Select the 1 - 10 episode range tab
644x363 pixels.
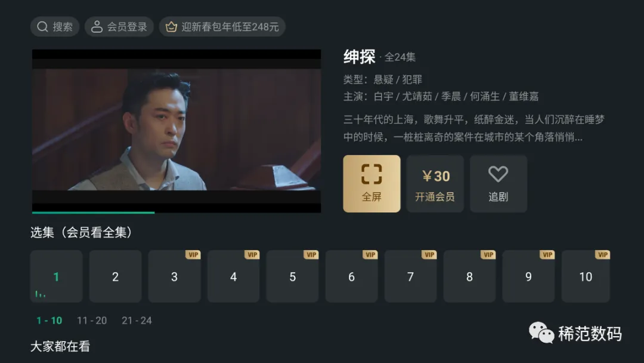point(49,321)
